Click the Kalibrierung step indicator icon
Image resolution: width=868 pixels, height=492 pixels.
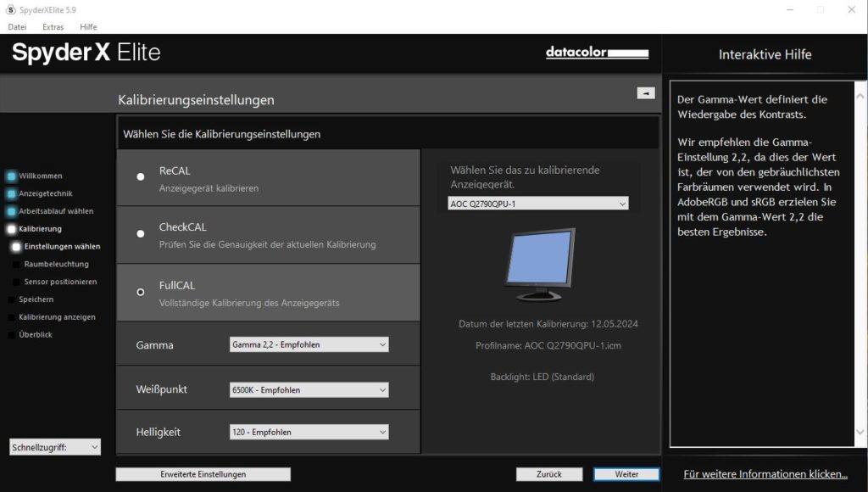11,229
